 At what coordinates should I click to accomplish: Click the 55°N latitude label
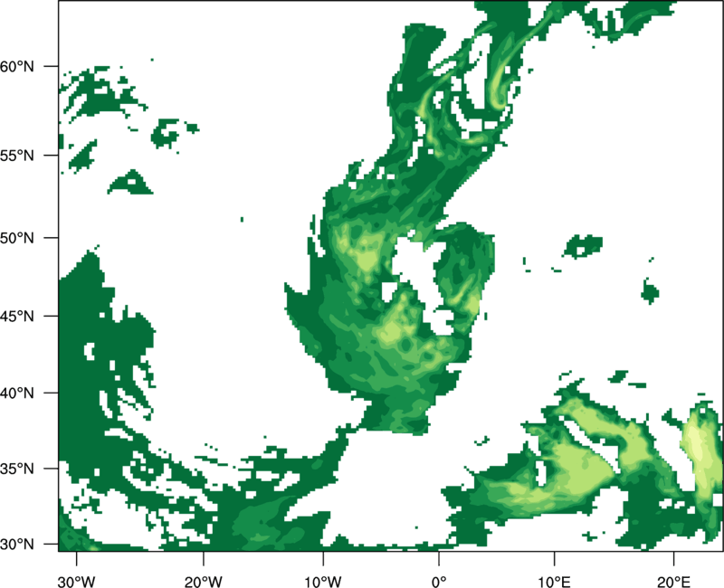pyautogui.click(x=17, y=155)
